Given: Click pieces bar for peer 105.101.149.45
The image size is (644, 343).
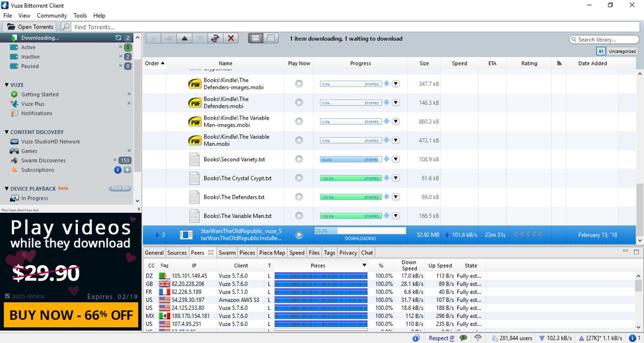Looking at the screenshot, I should coord(321,276).
